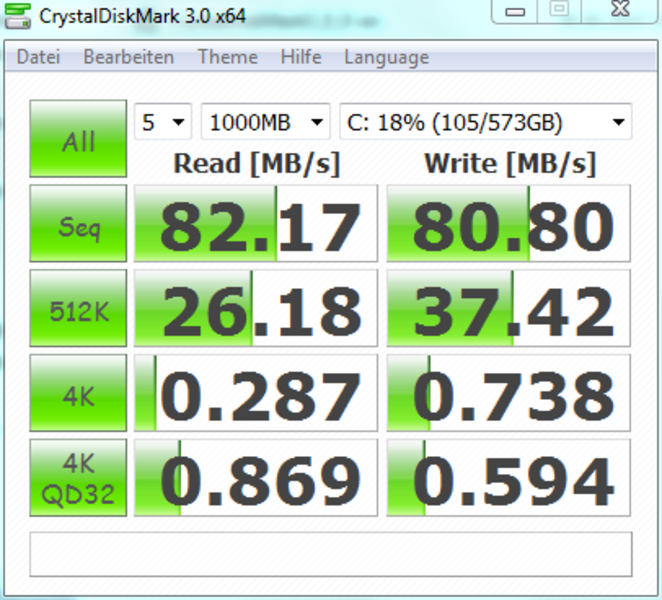Click the Write [MB/s] column header
662x600 pixels.
(510, 164)
